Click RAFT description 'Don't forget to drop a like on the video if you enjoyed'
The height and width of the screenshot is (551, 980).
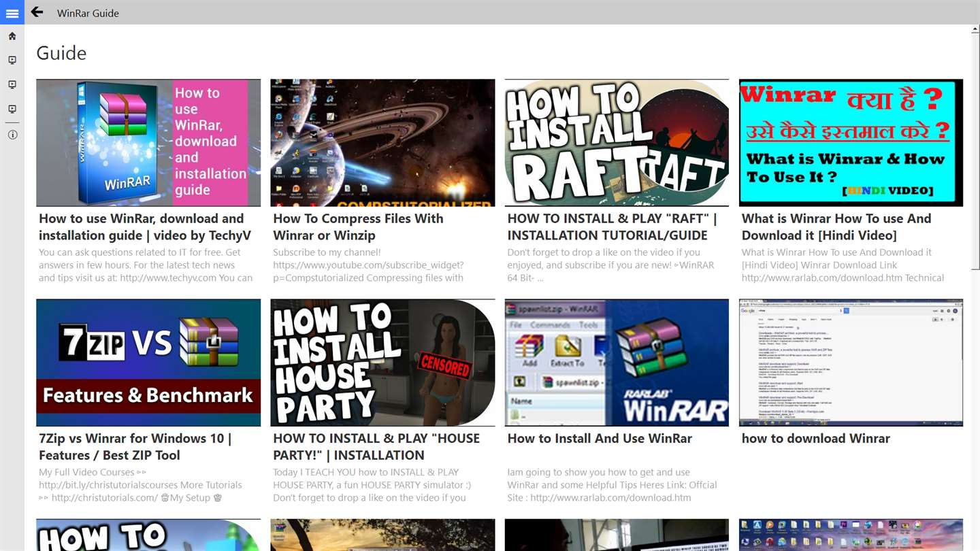tap(611, 265)
